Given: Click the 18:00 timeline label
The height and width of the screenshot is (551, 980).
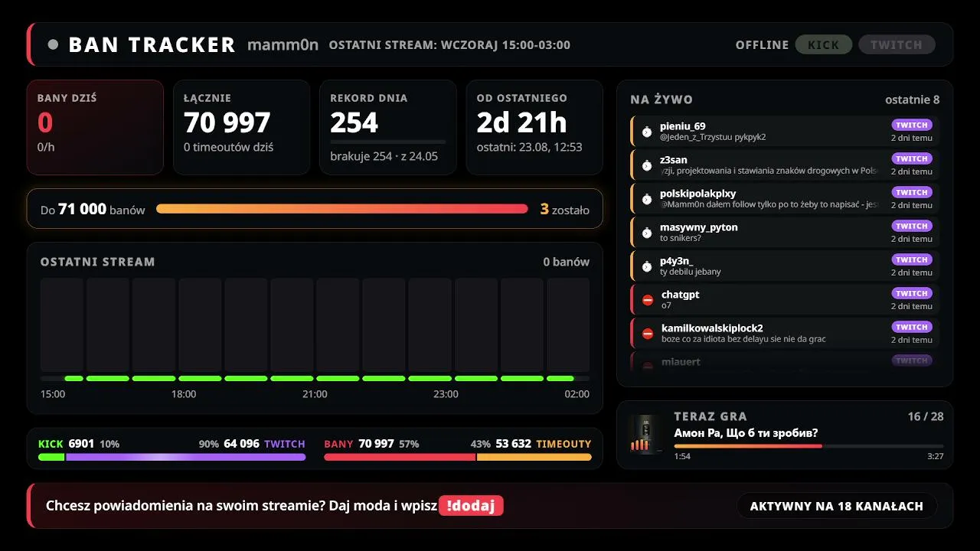Looking at the screenshot, I should pos(184,394).
